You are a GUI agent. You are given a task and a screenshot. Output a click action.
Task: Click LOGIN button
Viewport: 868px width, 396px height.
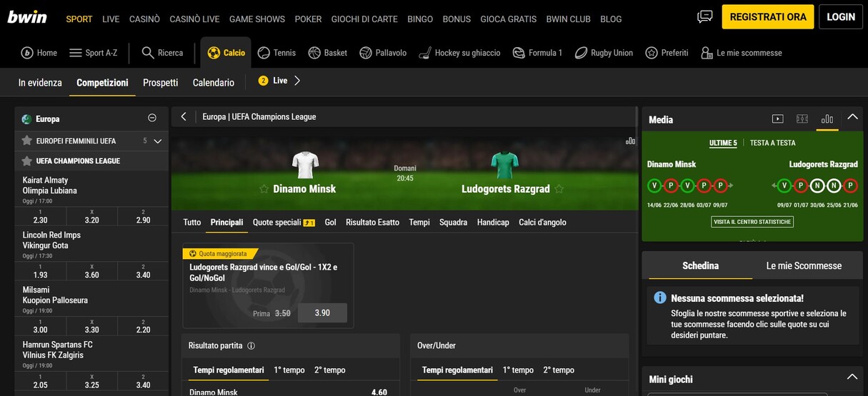coord(841,16)
